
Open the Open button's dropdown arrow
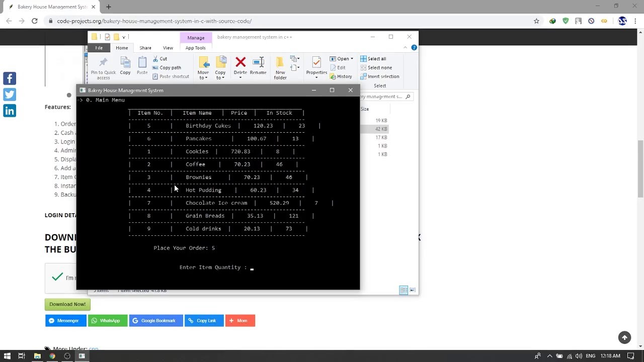352,59
